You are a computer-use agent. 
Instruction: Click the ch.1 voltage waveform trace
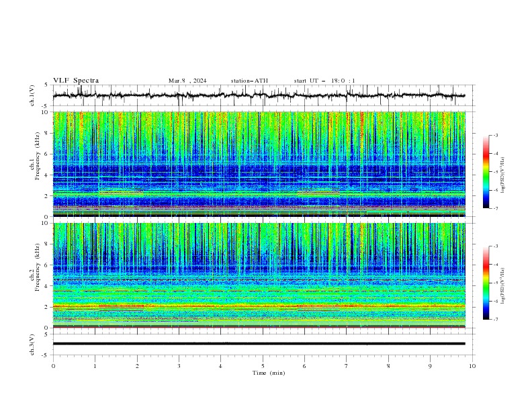(x=259, y=95)
